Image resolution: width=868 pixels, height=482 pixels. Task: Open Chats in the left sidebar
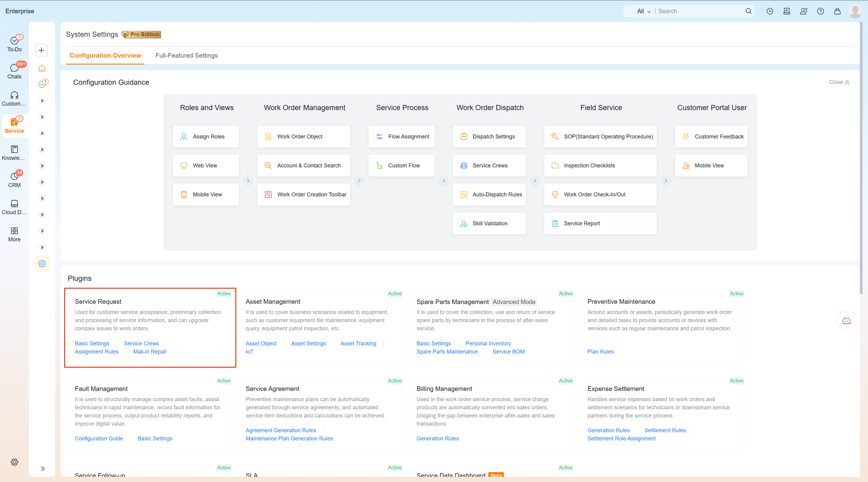(x=14, y=71)
